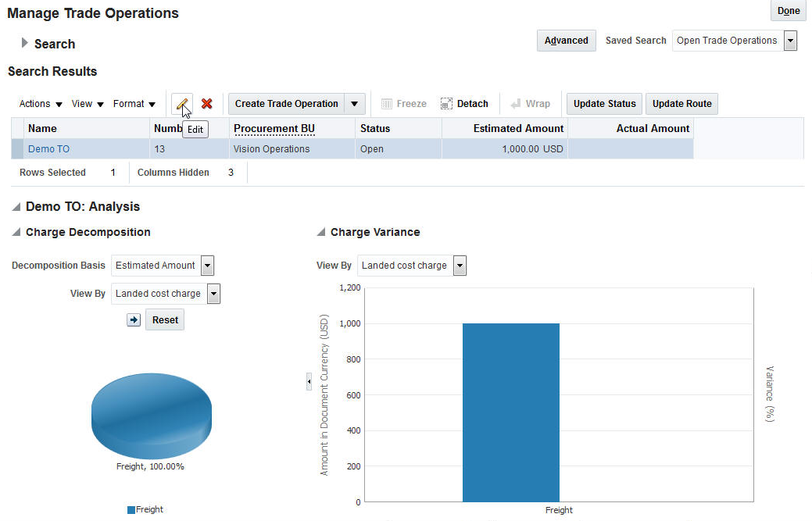Screen dimensions: 812x521
Task: Detach the search results table
Action: (464, 104)
